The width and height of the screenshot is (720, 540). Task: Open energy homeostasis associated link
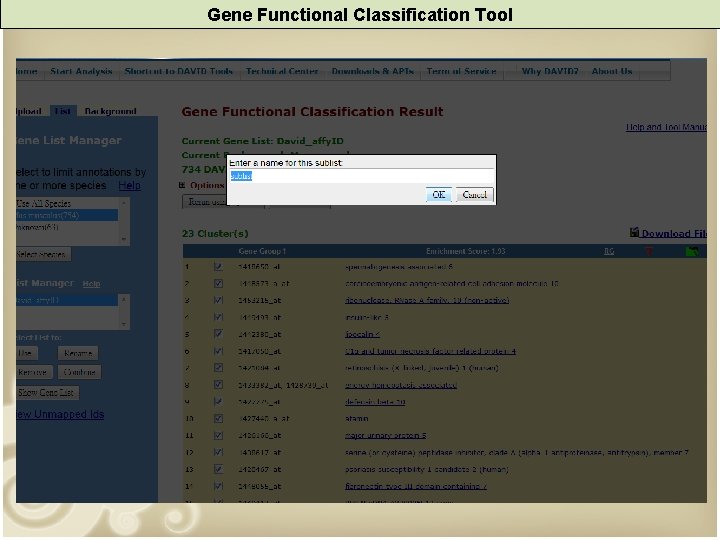tap(401, 385)
